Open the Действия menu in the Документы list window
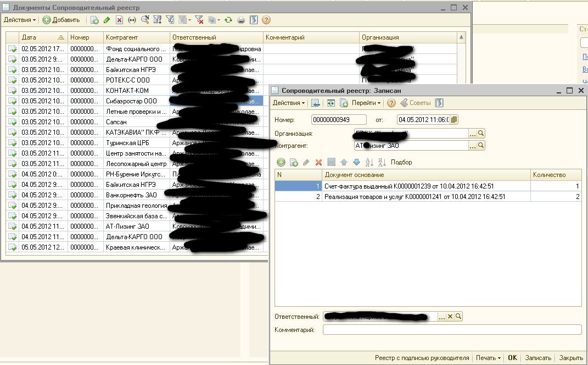The image size is (588, 365). [x=20, y=20]
